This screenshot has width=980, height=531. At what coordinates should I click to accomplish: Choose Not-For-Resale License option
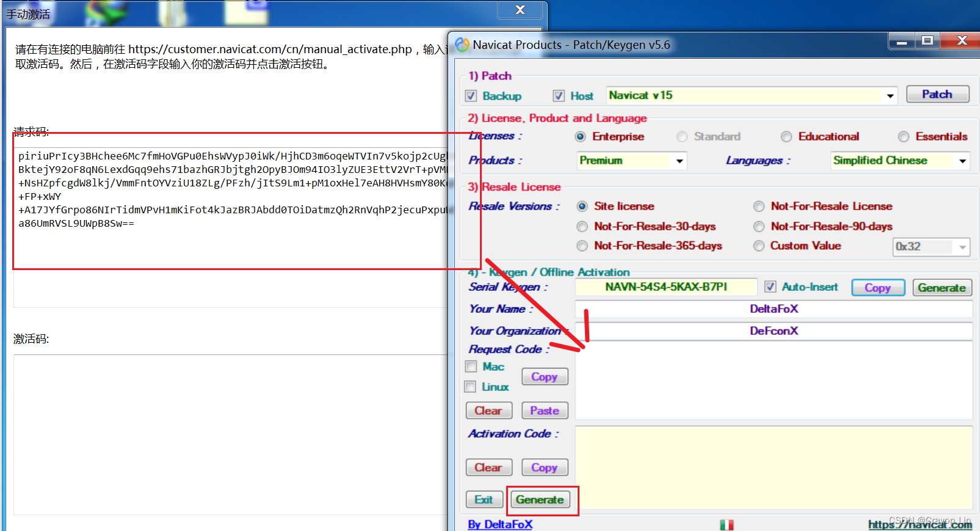tap(759, 207)
